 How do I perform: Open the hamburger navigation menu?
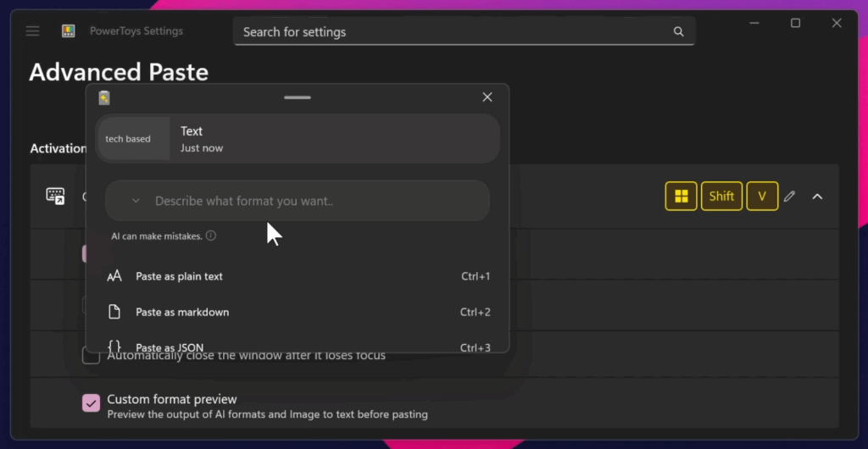[32, 31]
